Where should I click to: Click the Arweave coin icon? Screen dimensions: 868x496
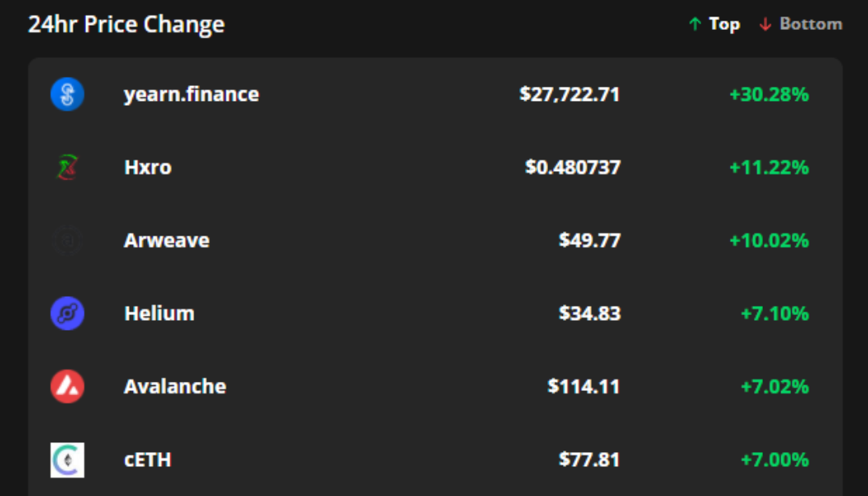(66, 240)
